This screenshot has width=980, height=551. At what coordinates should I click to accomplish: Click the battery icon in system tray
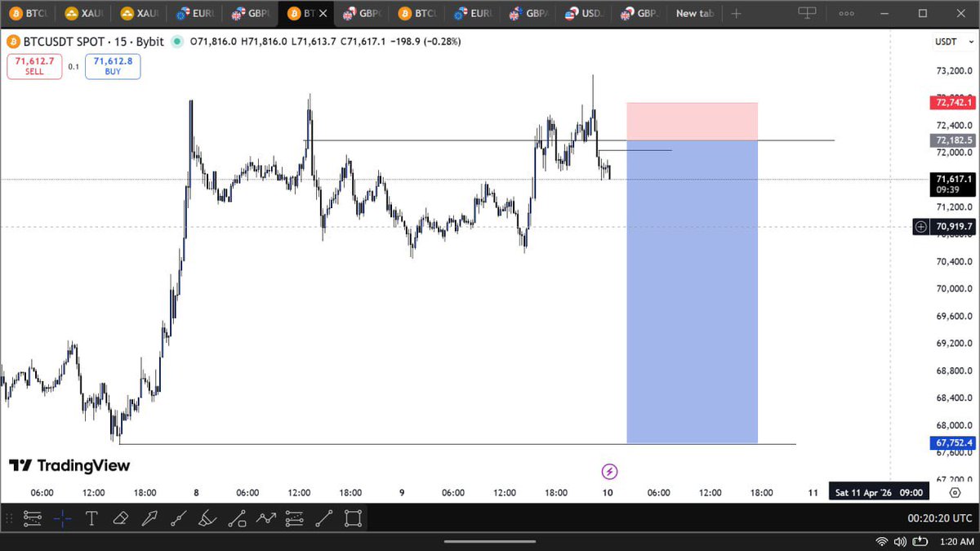[922, 541]
